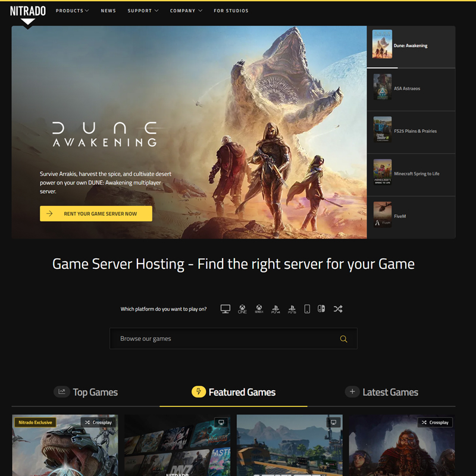Image resolution: width=476 pixels, height=476 pixels.
Task: Select the Nintendo Switch platform icon
Action: (321, 309)
